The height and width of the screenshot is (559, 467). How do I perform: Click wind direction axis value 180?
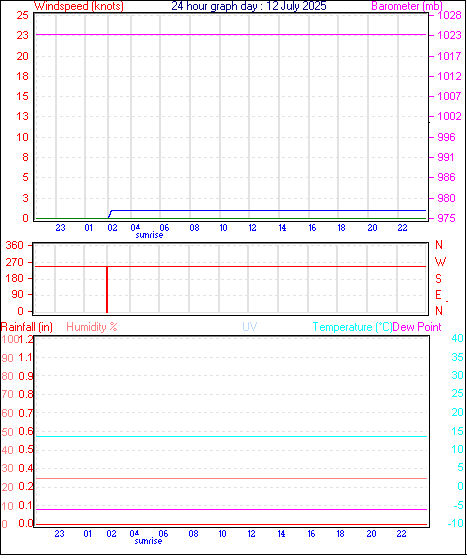14,278
